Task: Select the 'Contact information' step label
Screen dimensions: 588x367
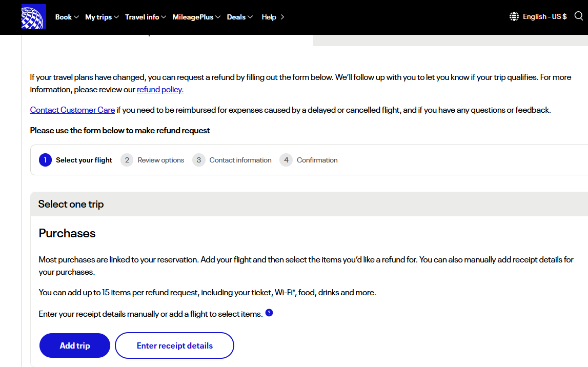Action: point(240,160)
